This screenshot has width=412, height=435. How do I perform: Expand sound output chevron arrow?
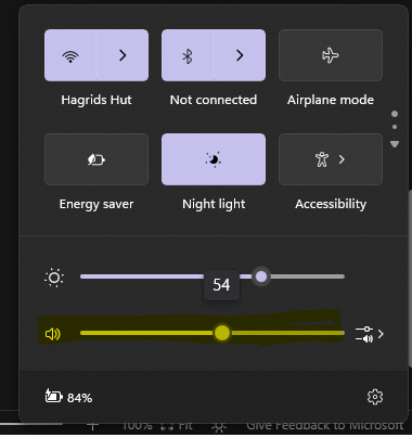[381, 334]
